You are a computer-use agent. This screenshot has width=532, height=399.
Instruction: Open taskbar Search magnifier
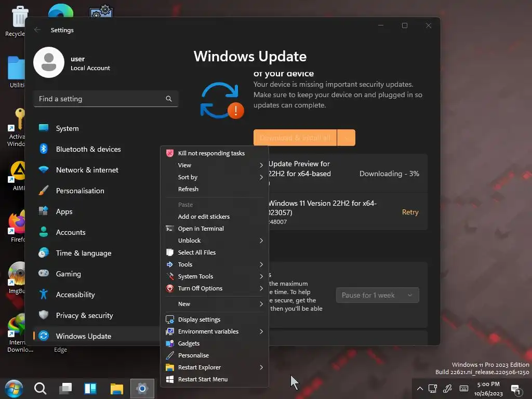click(x=41, y=389)
